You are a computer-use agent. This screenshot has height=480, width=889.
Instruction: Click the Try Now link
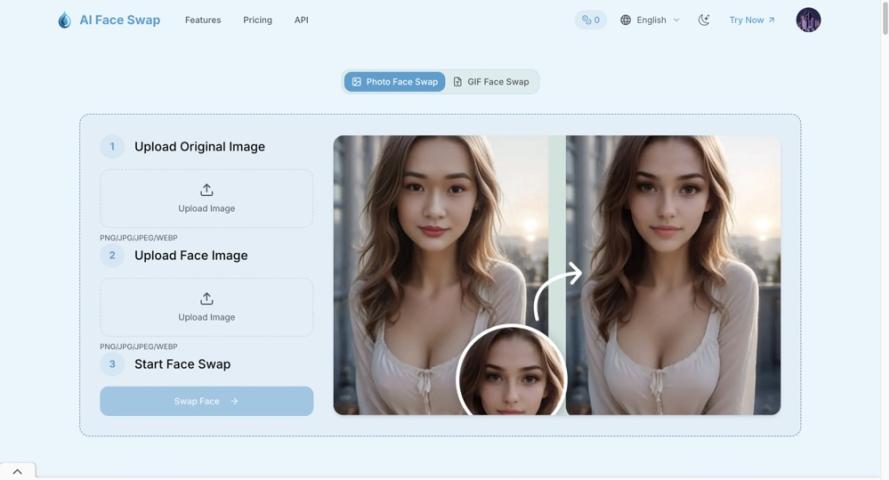pyautogui.click(x=751, y=20)
